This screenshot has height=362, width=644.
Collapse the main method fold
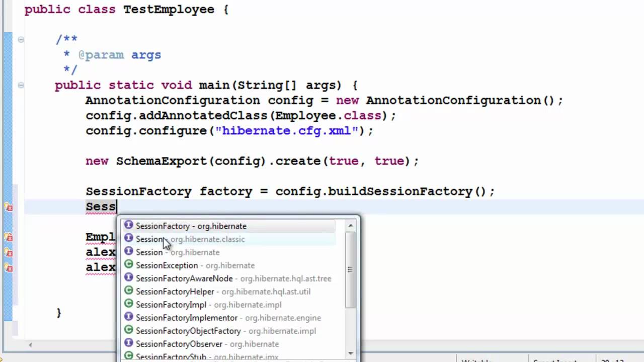click(x=21, y=85)
